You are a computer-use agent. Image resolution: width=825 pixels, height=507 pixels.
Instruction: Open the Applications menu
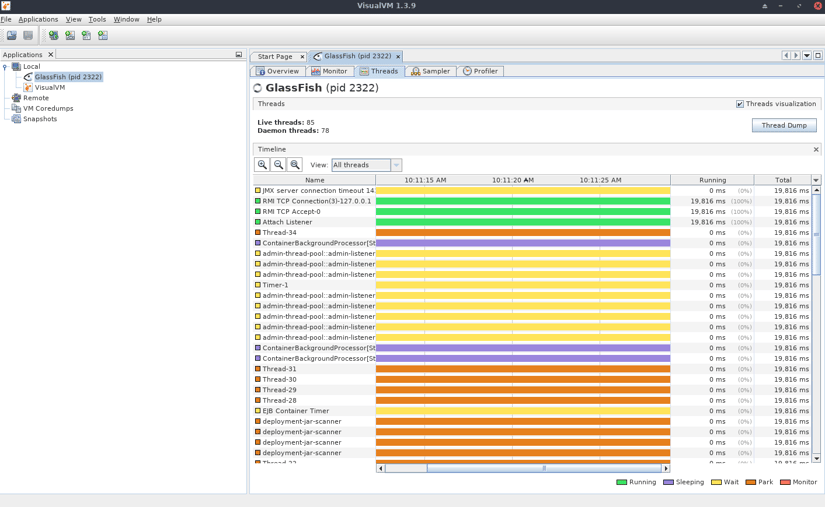pos(38,19)
